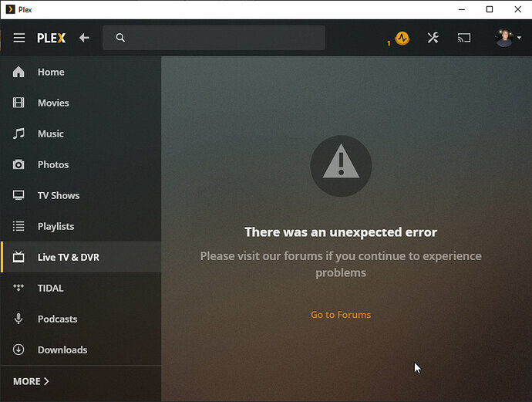Click the Podcasts microphone icon
532x402 pixels.
(x=19, y=319)
